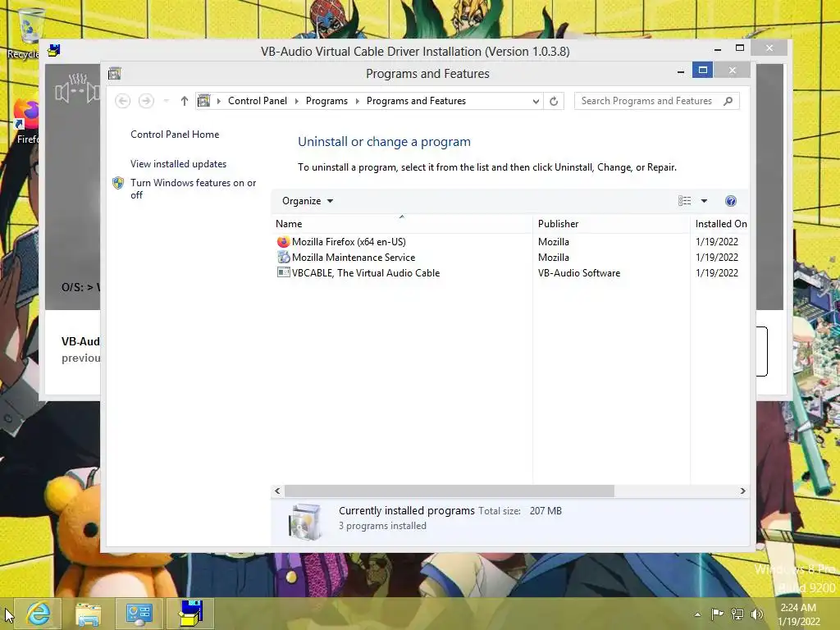Image resolution: width=840 pixels, height=630 pixels.
Task: Select VBCABLE, The Virtual Audio Cable entry
Action: [x=366, y=272]
